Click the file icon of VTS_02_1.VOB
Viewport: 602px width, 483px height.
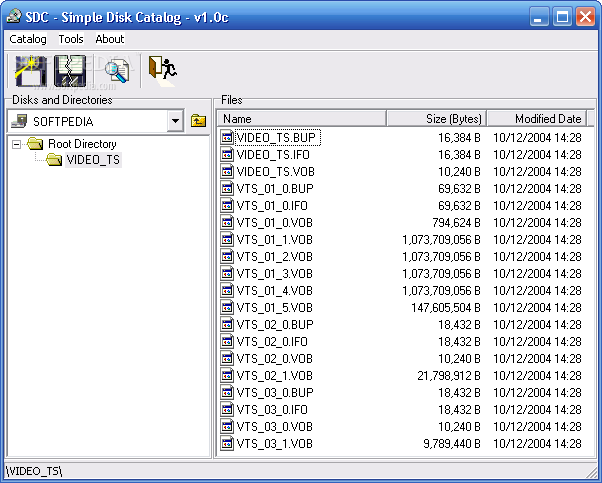[x=227, y=375]
